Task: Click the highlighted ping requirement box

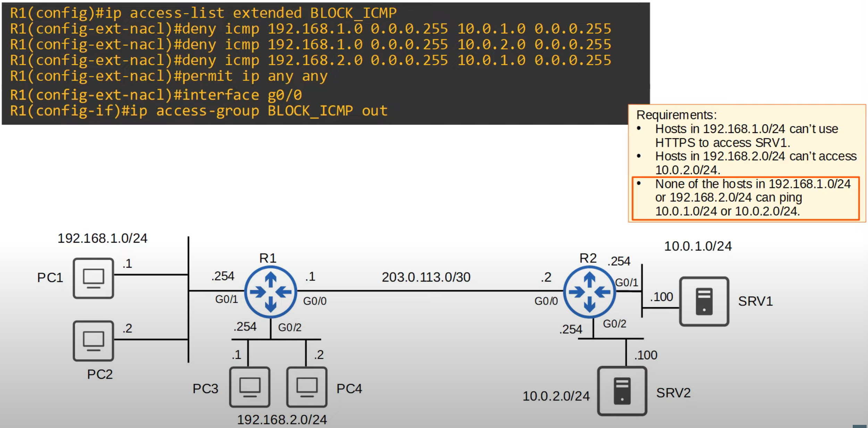Action: tap(745, 198)
